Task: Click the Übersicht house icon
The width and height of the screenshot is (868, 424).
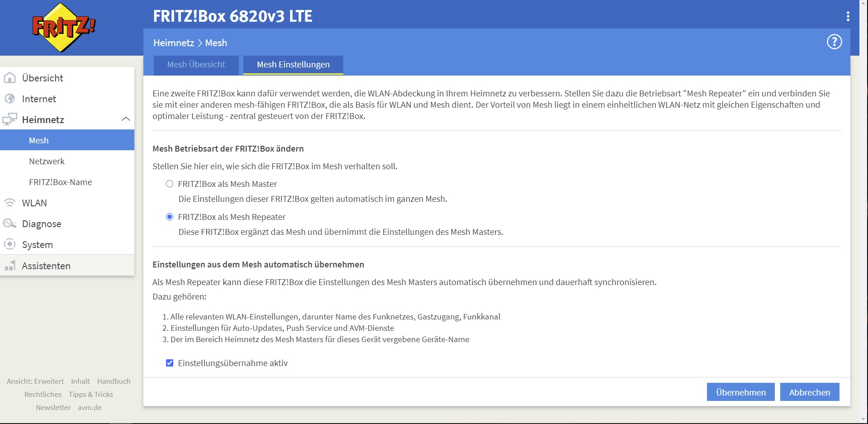Action: click(x=9, y=78)
